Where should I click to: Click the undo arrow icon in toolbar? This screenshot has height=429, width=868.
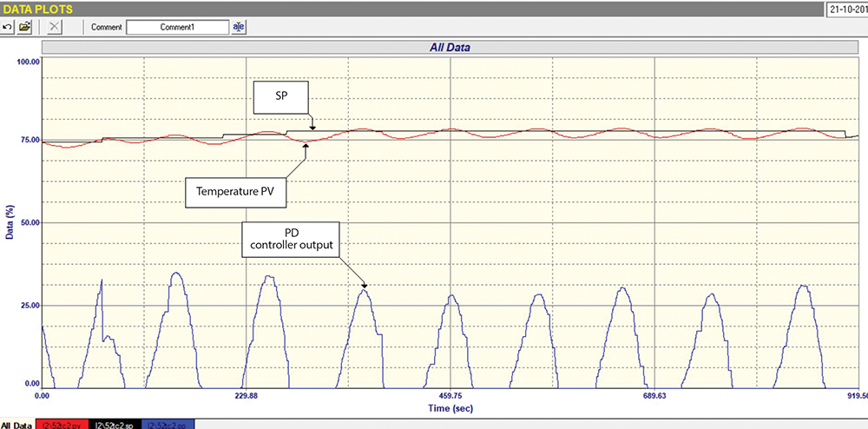click(8, 27)
